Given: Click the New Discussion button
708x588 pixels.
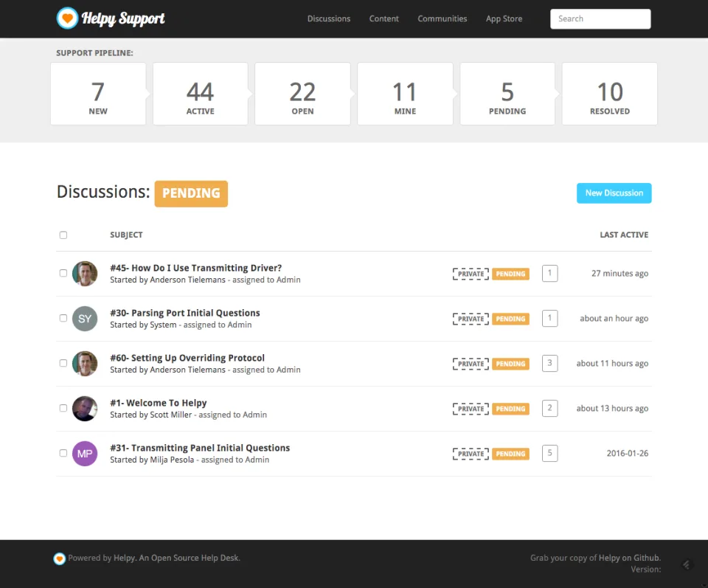Looking at the screenshot, I should [x=614, y=193].
